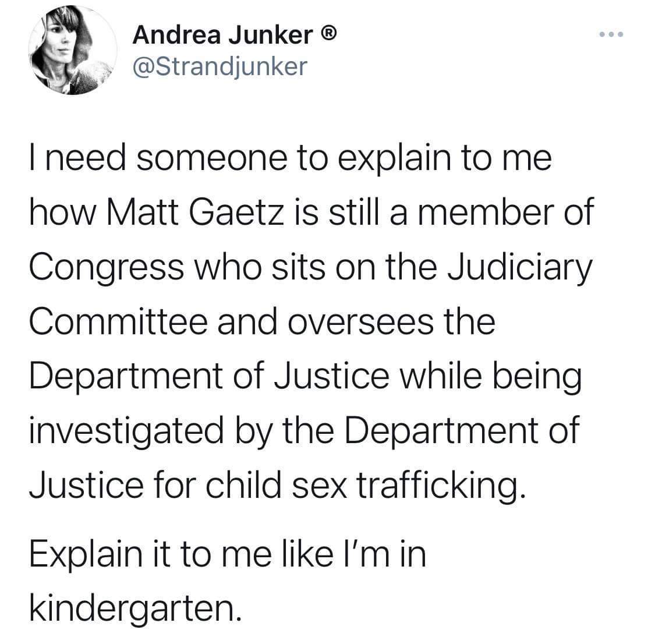Click the @Strandjunker handle
Image resolution: width=655 pixels, height=644 pixels.
[x=220, y=67]
